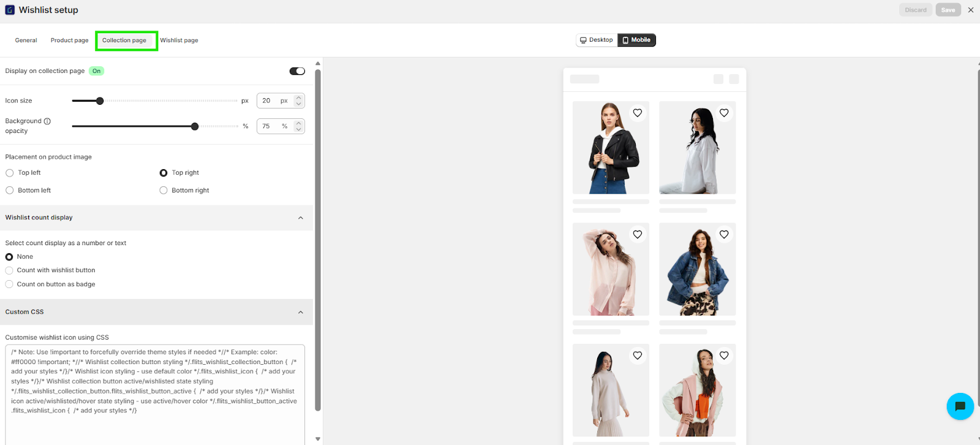Click 'Select count display as a number or text'
The width and height of the screenshot is (980, 445).
pos(66,243)
